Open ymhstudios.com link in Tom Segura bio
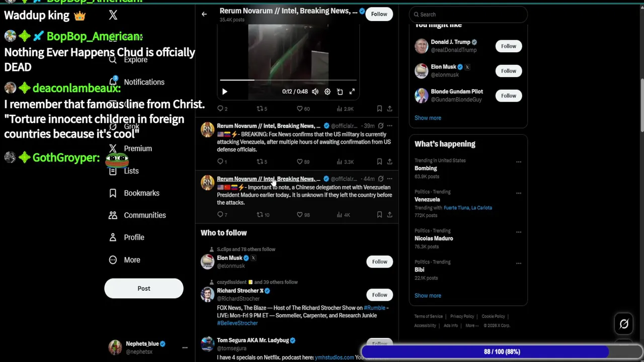 tap(334, 357)
